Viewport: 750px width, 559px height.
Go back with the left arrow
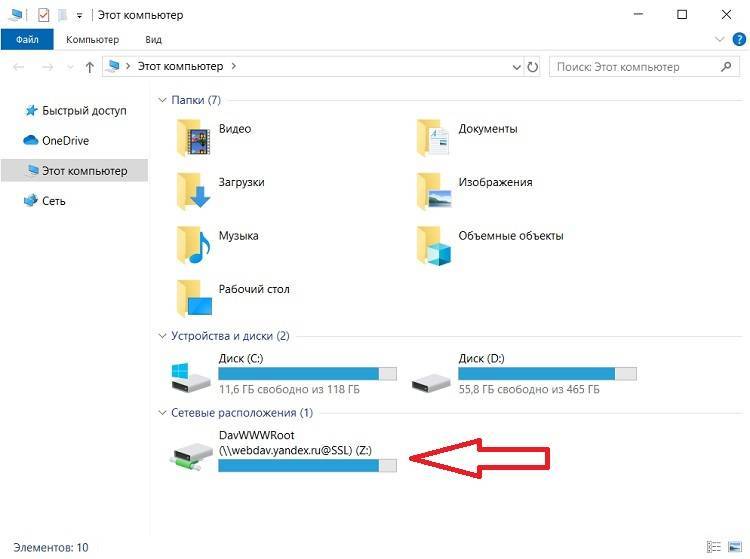point(19,67)
